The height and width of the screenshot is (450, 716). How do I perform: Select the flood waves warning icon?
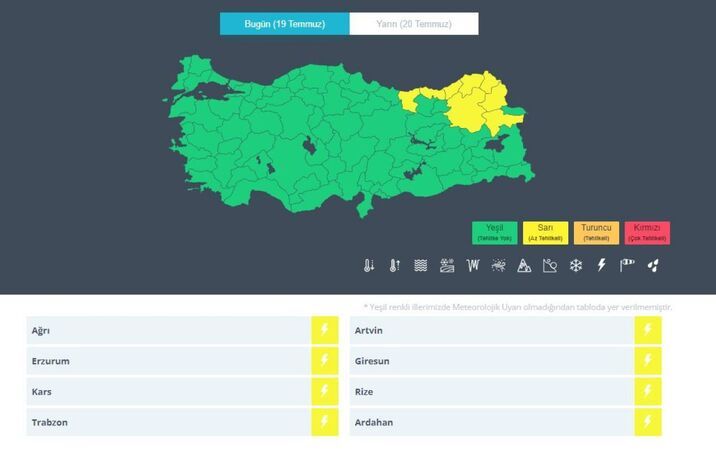click(x=421, y=265)
